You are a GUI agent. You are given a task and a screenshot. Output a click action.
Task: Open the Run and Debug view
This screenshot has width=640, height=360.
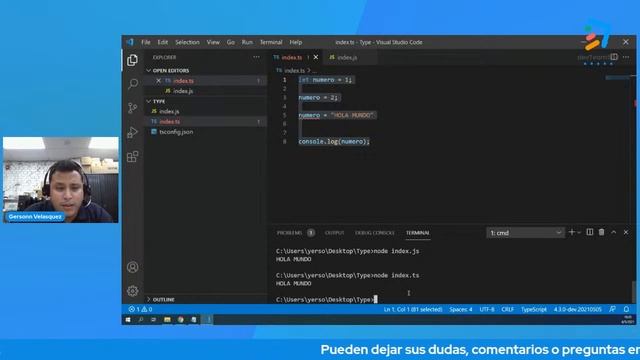click(133, 132)
